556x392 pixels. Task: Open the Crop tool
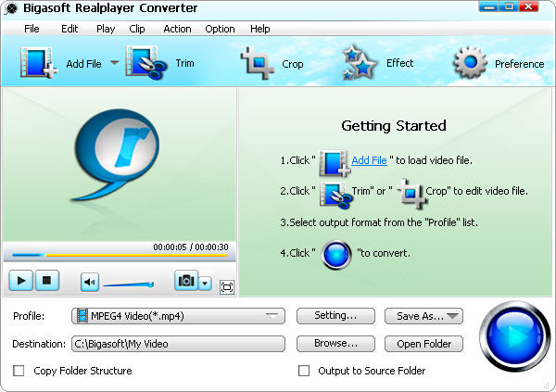pyautogui.click(x=258, y=63)
